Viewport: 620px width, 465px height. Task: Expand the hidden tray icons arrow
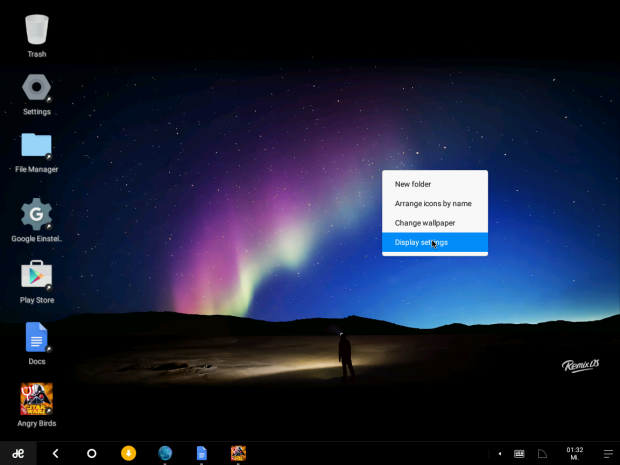coord(500,454)
